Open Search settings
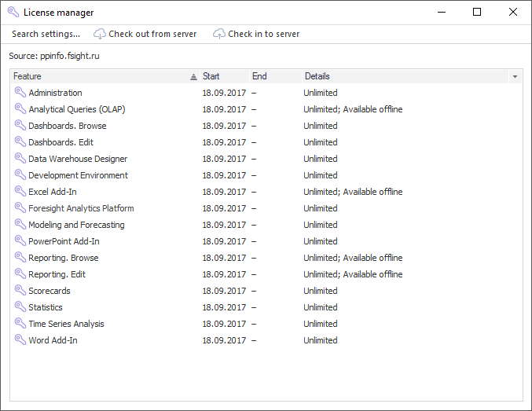Viewport: 532px width, 411px height. (x=46, y=34)
